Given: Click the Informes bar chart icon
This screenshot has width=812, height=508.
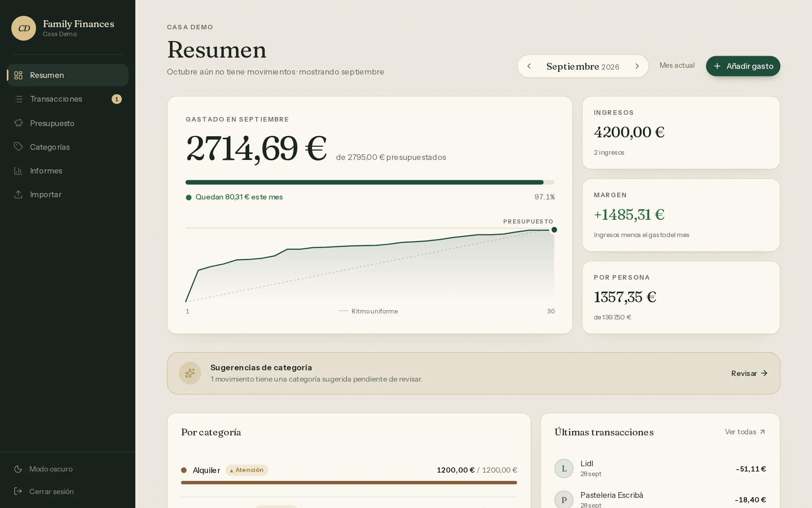Looking at the screenshot, I should [x=18, y=170].
